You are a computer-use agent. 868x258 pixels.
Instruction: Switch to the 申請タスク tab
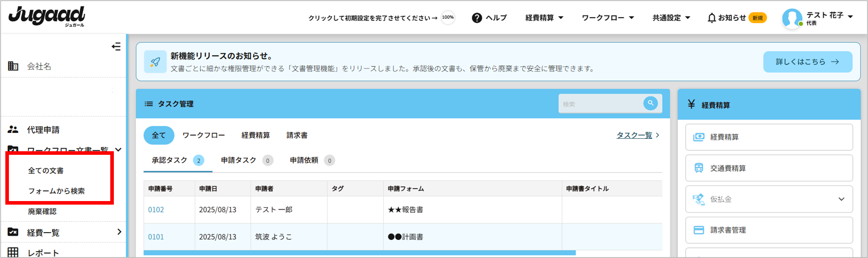point(239,160)
